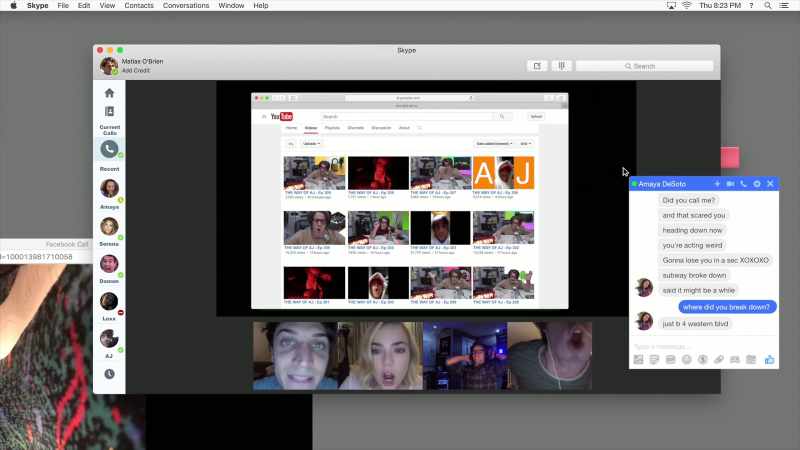Click the pink color square behind chat

[730, 157]
